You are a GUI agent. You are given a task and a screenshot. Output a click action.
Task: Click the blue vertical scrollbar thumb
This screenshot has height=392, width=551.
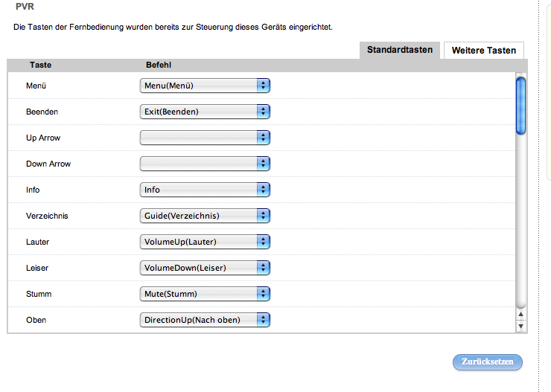click(x=521, y=105)
